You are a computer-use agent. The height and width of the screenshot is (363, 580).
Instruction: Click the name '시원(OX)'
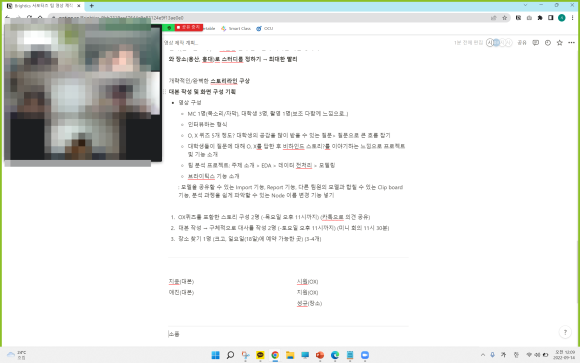307,282
